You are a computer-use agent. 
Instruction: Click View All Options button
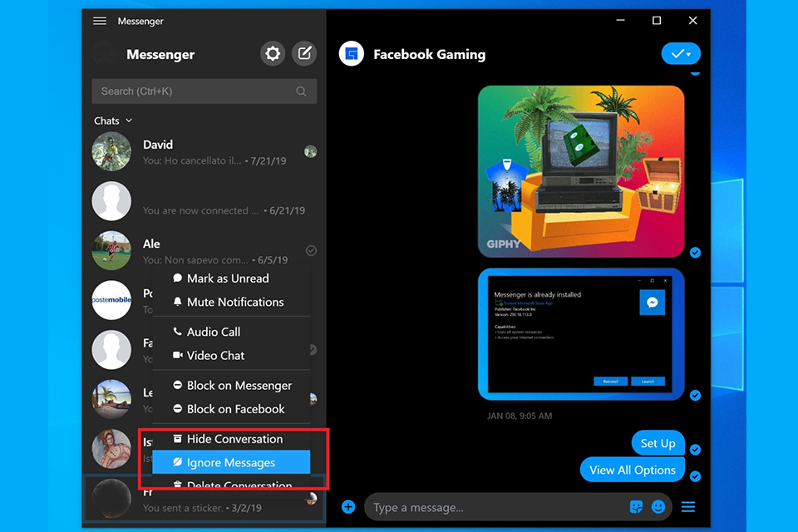click(x=632, y=470)
